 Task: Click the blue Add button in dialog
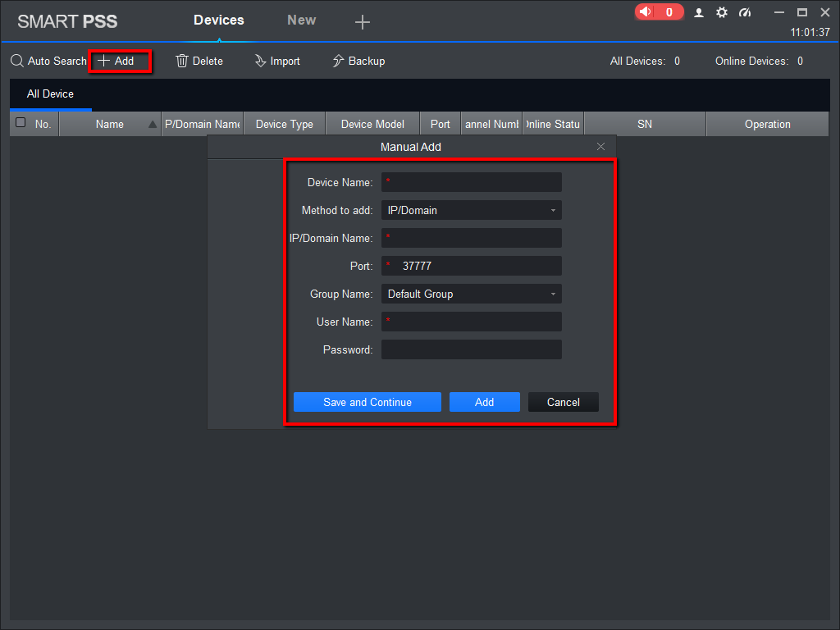484,402
